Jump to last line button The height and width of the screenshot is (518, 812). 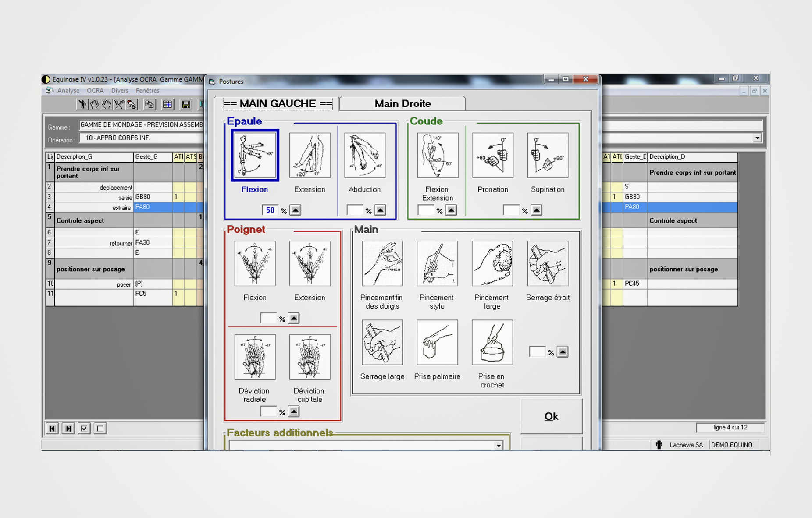tap(68, 428)
